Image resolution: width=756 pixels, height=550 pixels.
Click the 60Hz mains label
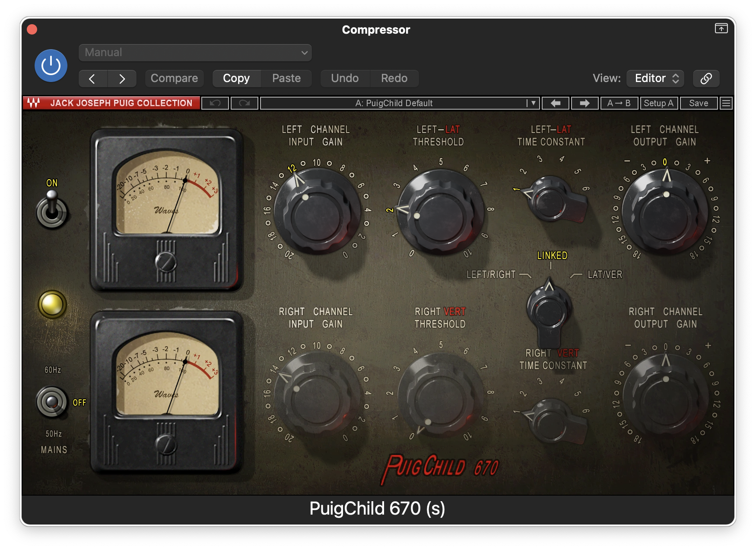(53, 370)
